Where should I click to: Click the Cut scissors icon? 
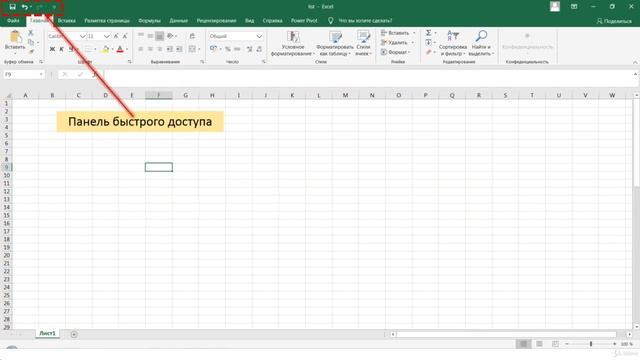coord(31,33)
